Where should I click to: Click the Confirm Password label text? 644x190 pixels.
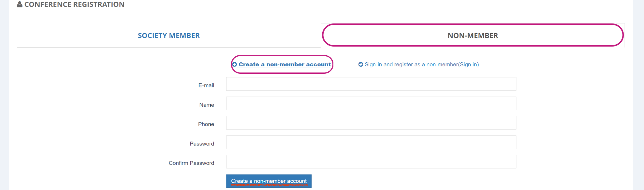[191, 163]
